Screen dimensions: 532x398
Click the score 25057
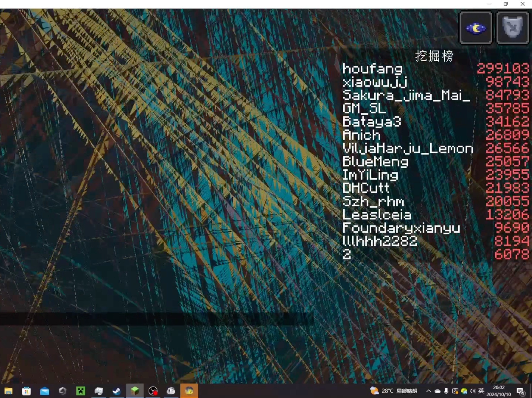point(507,162)
